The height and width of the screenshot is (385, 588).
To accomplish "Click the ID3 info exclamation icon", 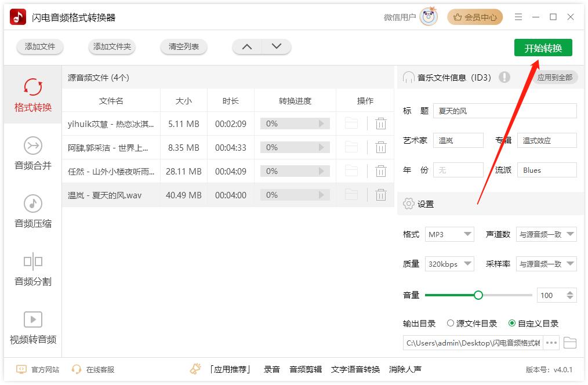I will click(x=505, y=77).
